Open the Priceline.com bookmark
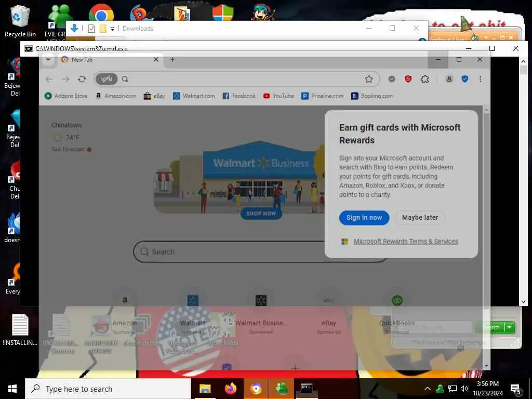532x399 pixels. [322, 96]
